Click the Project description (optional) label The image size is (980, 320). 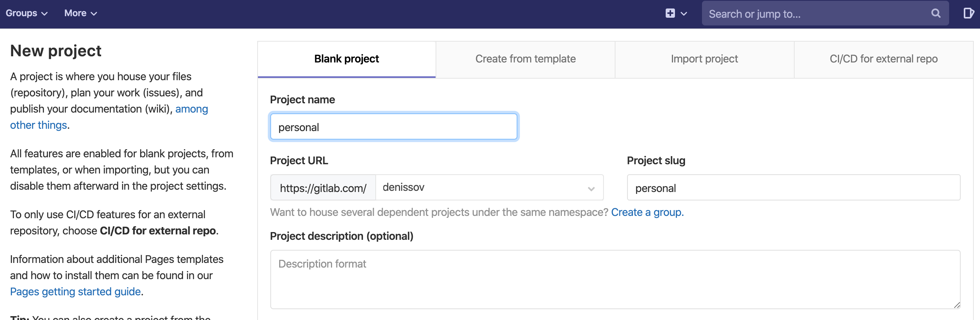point(341,236)
